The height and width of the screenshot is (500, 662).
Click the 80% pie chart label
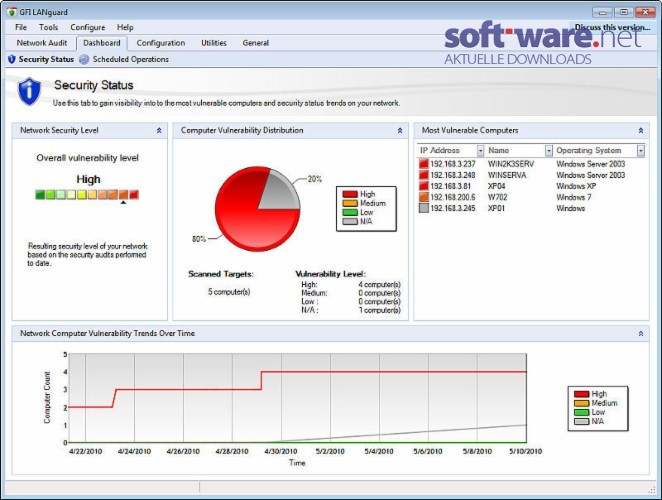pyautogui.click(x=199, y=239)
